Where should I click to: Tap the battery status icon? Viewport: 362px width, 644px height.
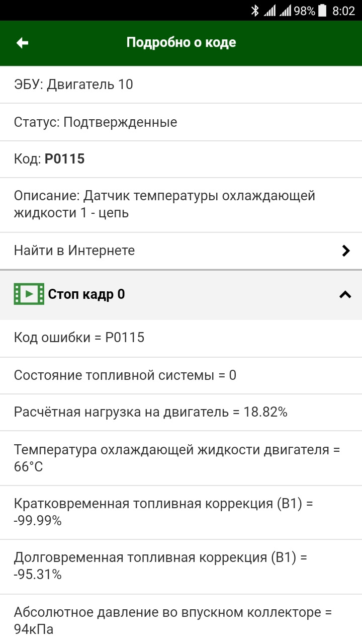click(322, 11)
